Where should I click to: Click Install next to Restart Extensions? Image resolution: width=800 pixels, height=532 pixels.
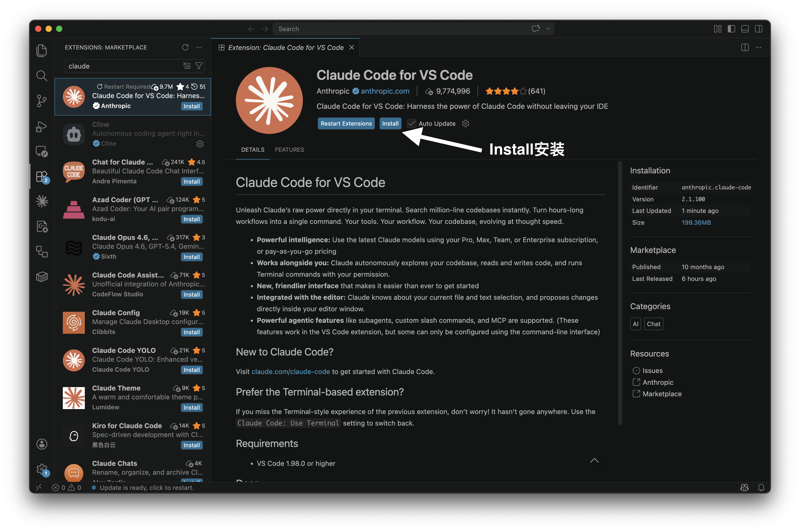point(390,123)
